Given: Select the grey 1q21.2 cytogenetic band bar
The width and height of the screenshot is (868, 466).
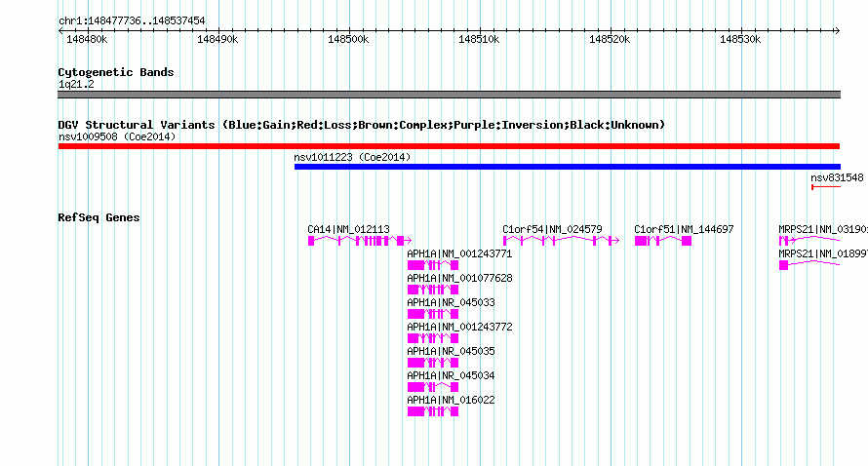Looking at the screenshot, I should click(449, 95).
